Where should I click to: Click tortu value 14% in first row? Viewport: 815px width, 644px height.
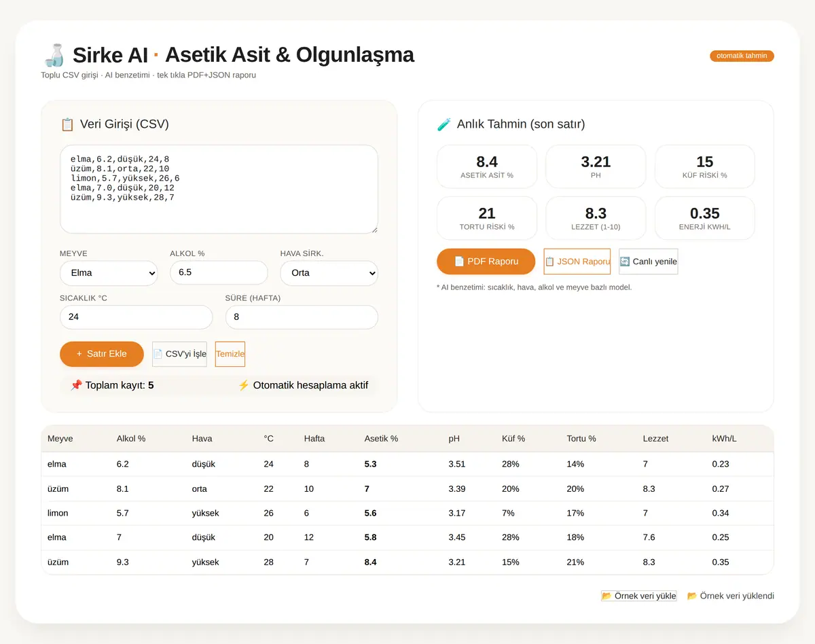[575, 464]
